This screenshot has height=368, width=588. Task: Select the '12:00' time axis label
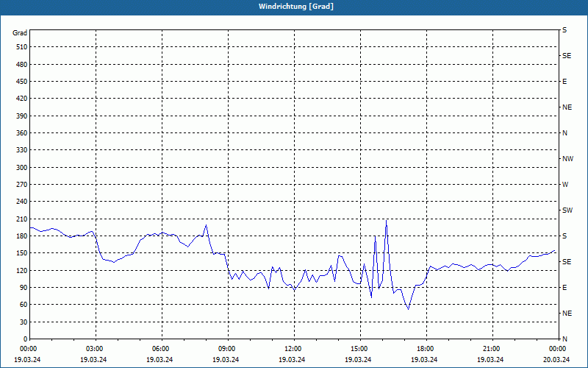[295, 349]
